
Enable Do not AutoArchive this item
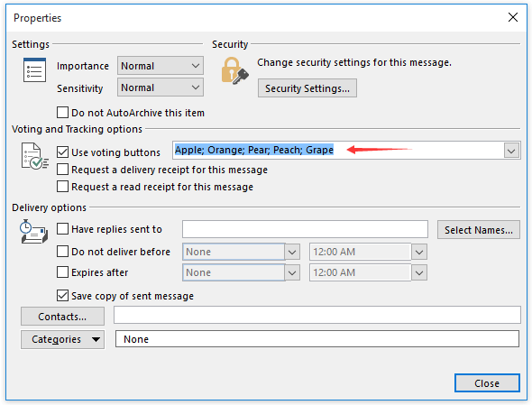click(x=62, y=113)
